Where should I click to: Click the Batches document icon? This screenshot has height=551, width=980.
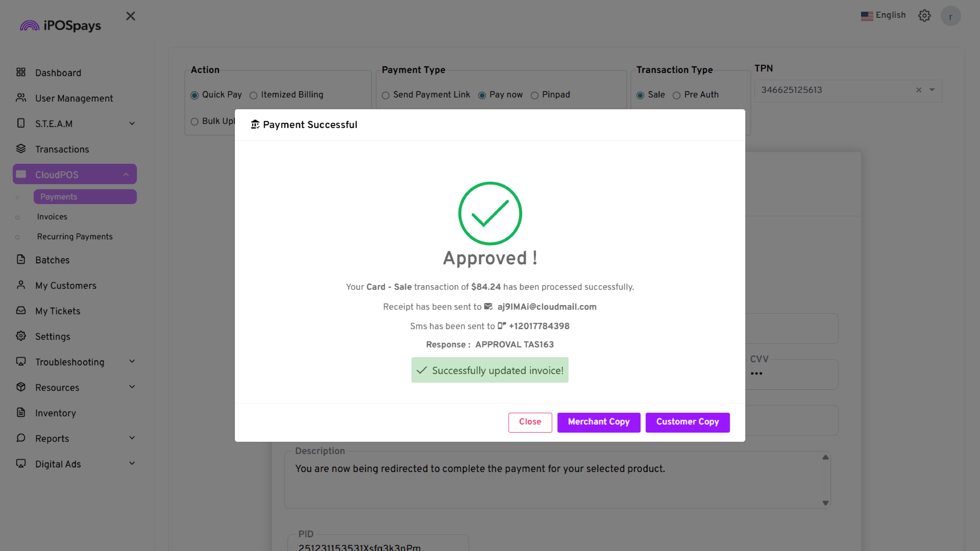(21, 259)
